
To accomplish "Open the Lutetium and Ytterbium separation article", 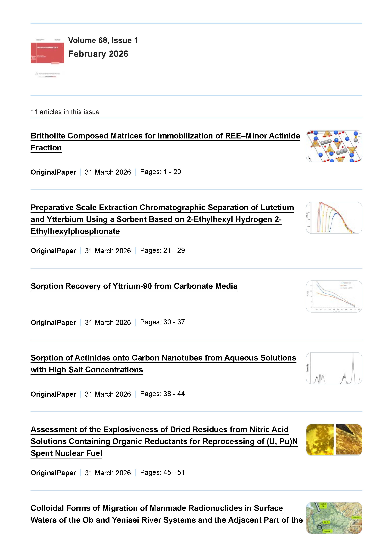I will 162,208.
